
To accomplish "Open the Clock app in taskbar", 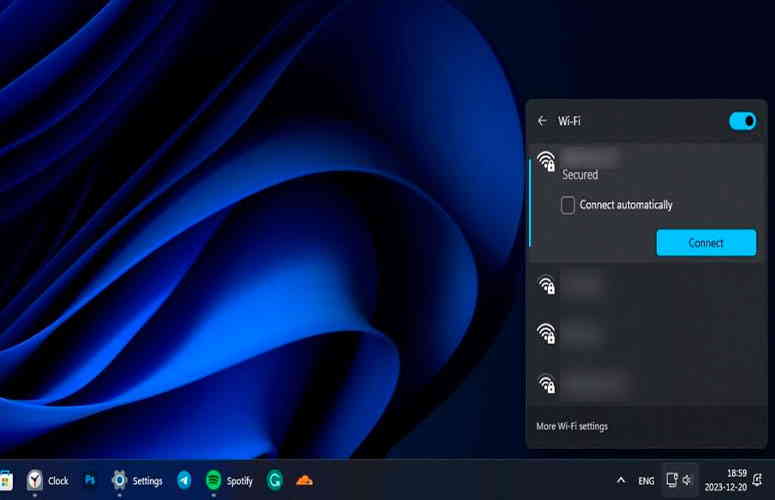I will click(x=47, y=480).
